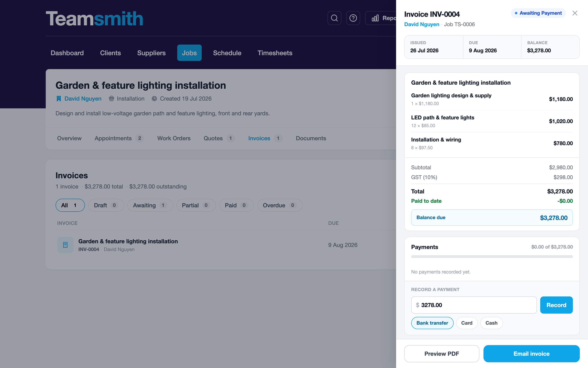Click the INV-0004 invoice number text
Viewport: 588px width, 368px height.
point(88,249)
